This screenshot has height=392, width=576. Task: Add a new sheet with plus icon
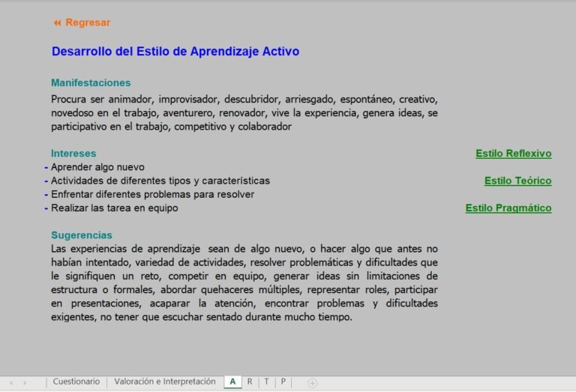click(312, 383)
